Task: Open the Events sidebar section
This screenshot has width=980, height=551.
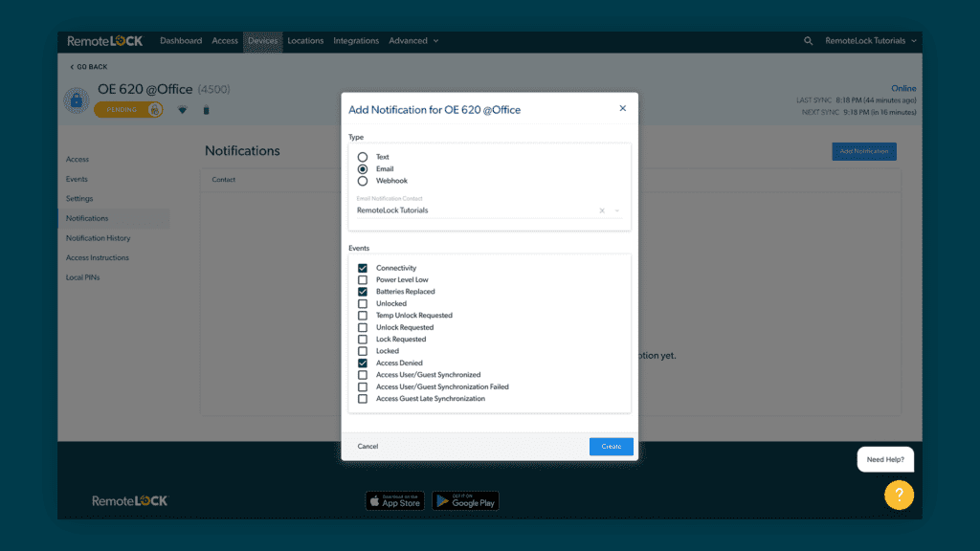Action: 77,179
